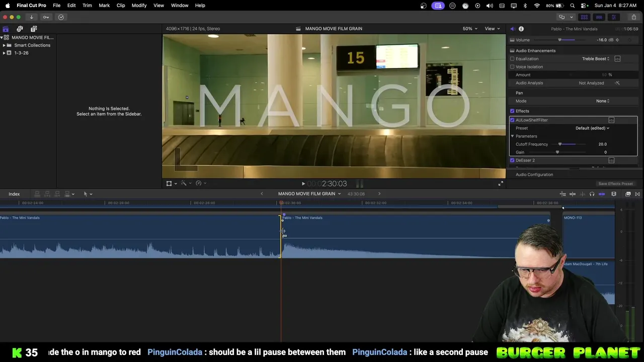The image size is (644, 362).
Task: Open the Treble Boost equalization dropdown
Action: (x=596, y=59)
